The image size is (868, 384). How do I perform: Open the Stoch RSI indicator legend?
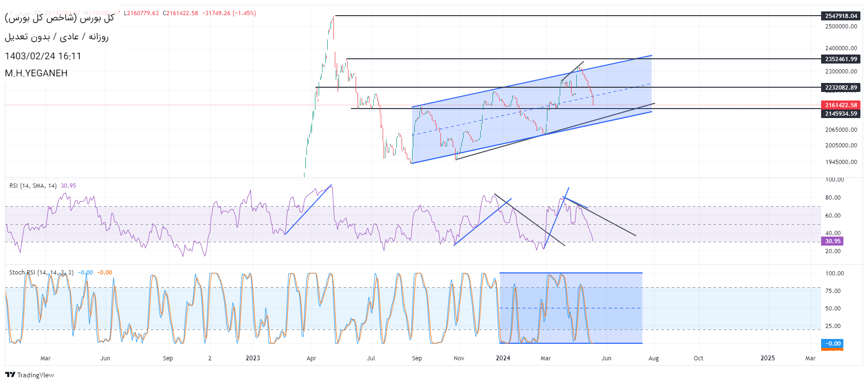pyautogui.click(x=41, y=273)
